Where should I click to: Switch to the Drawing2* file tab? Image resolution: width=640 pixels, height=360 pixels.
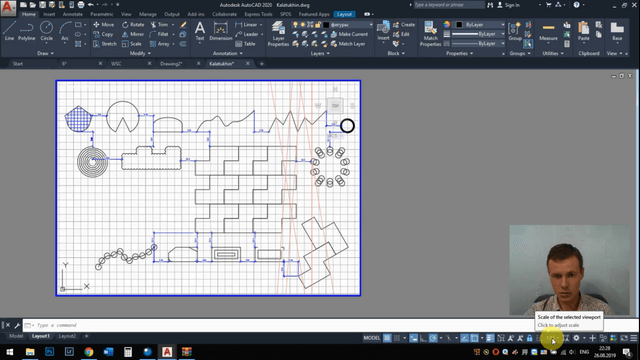171,64
